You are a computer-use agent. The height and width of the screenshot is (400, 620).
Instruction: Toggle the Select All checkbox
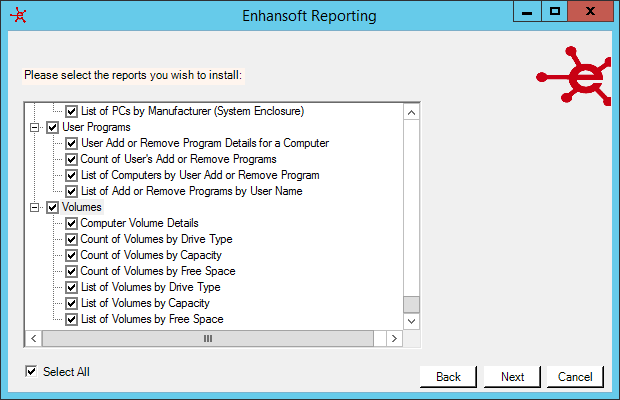tap(31, 372)
